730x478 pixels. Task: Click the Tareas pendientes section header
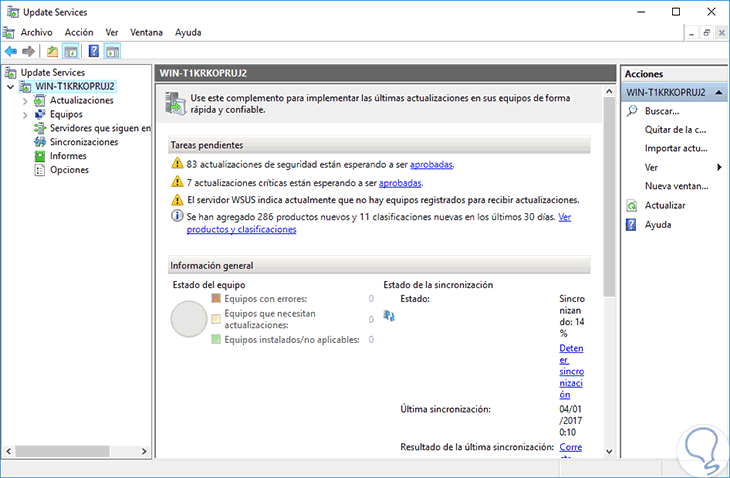(x=379, y=145)
